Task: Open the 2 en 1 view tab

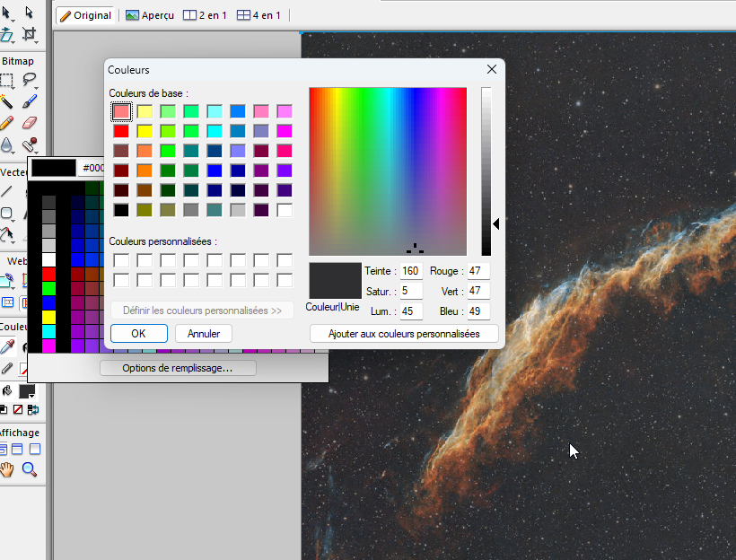Action: 205,15
